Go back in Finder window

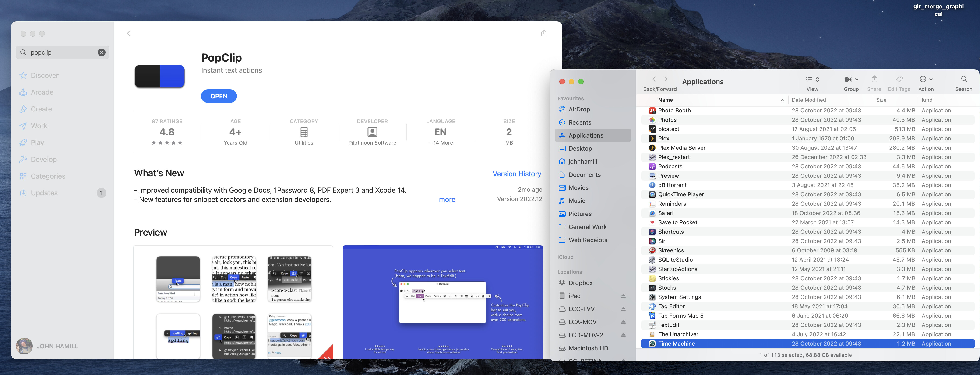tap(654, 79)
